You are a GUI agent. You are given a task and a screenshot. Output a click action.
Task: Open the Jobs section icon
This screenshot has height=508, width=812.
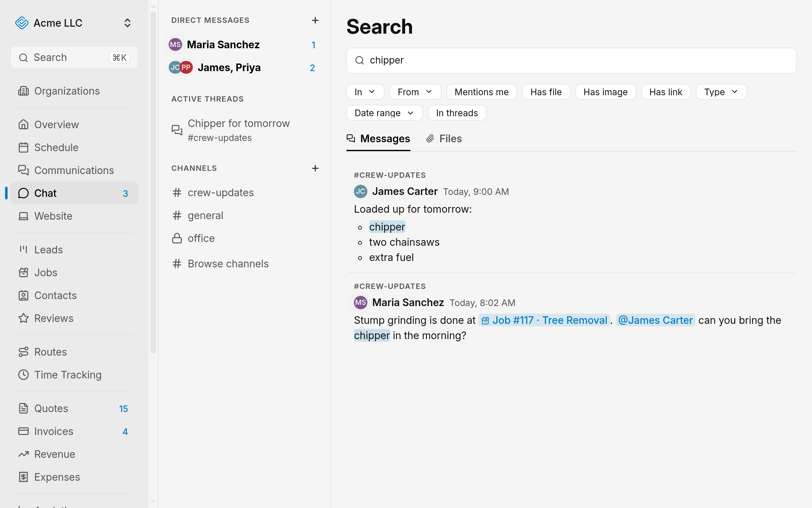(23, 272)
